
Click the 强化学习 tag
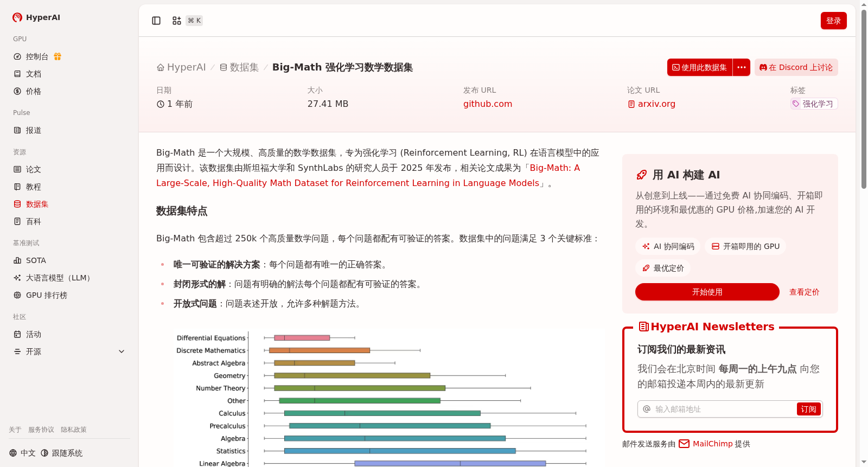point(814,104)
